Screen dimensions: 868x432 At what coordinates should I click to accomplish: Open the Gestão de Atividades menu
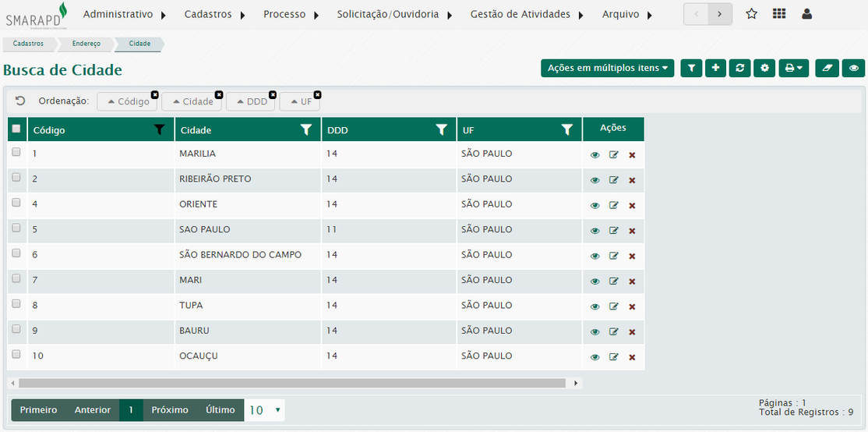527,14
